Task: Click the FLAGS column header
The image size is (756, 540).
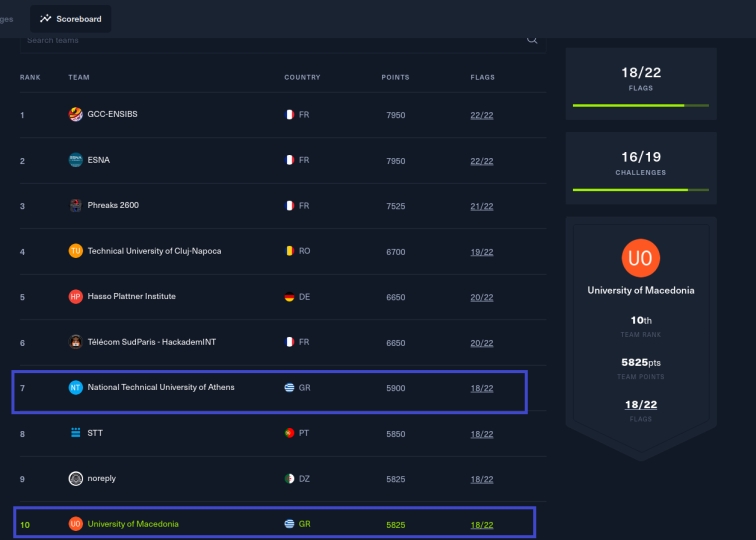Action: (x=483, y=77)
